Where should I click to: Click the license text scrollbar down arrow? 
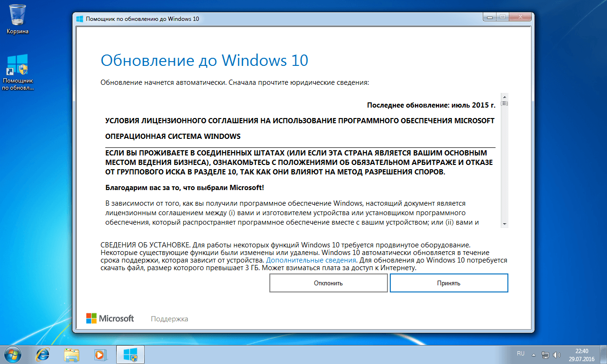point(505,224)
